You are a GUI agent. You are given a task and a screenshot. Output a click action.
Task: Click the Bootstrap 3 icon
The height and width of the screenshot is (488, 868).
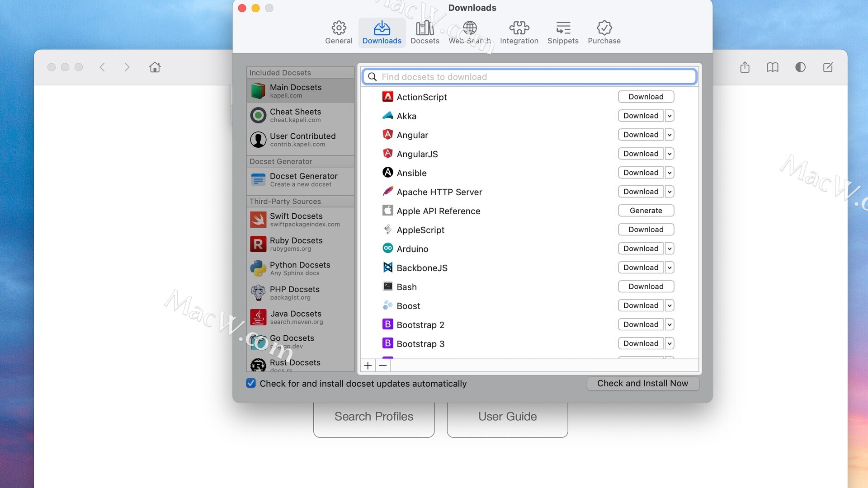coord(387,343)
